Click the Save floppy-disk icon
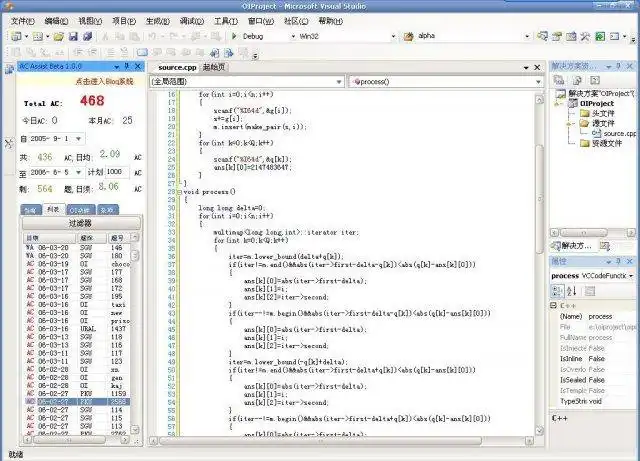Viewport: 640px width, 461px height. (x=73, y=36)
